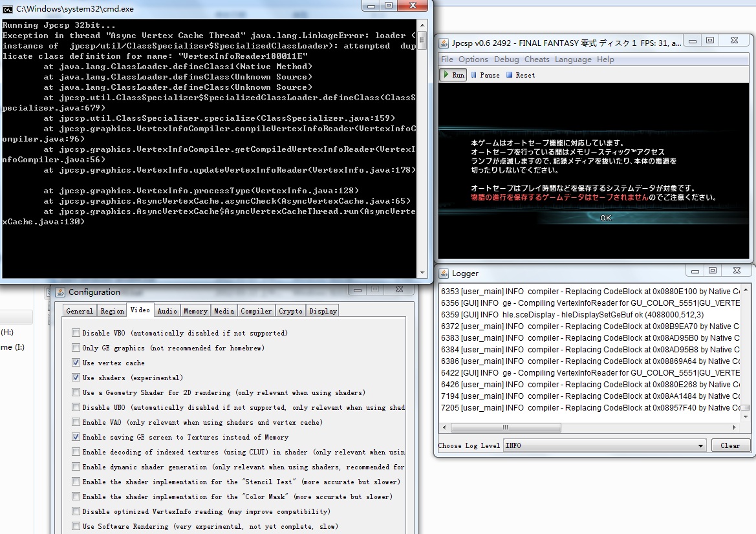Select log line 6422 Compiling VertexInfoReader
This screenshot has height=534, width=756.
590,373
